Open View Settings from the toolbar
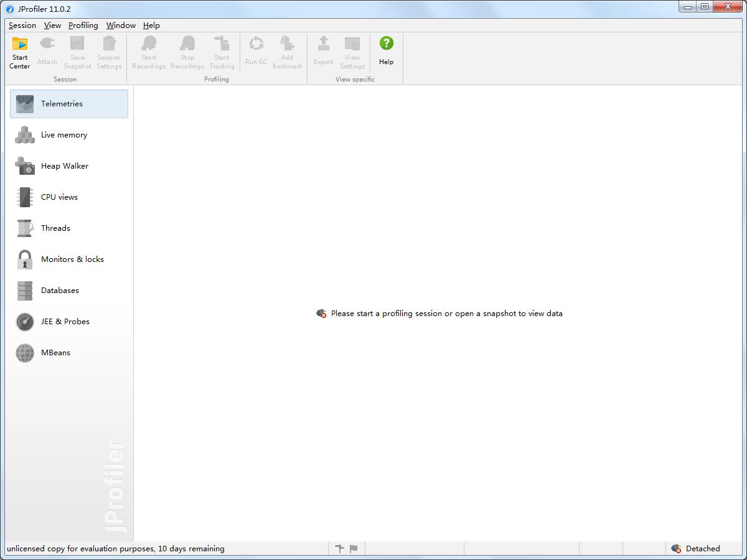 (x=352, y=52)
